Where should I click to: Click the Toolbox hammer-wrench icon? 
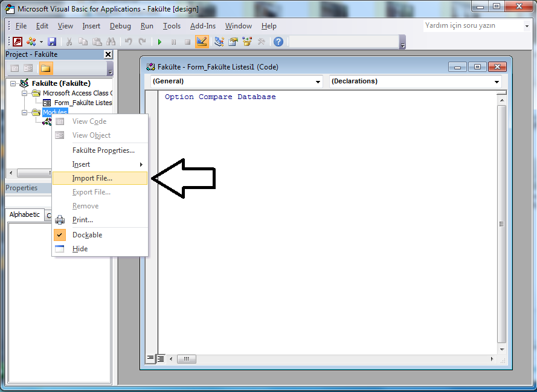tap(262, 42)
